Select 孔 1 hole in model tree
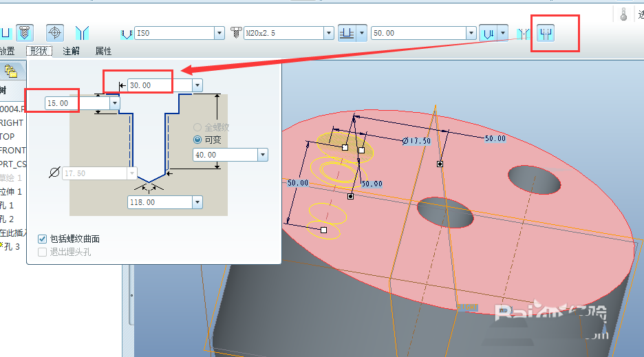The width and height of the screenshot is (644, 357). tap(7, 205)
